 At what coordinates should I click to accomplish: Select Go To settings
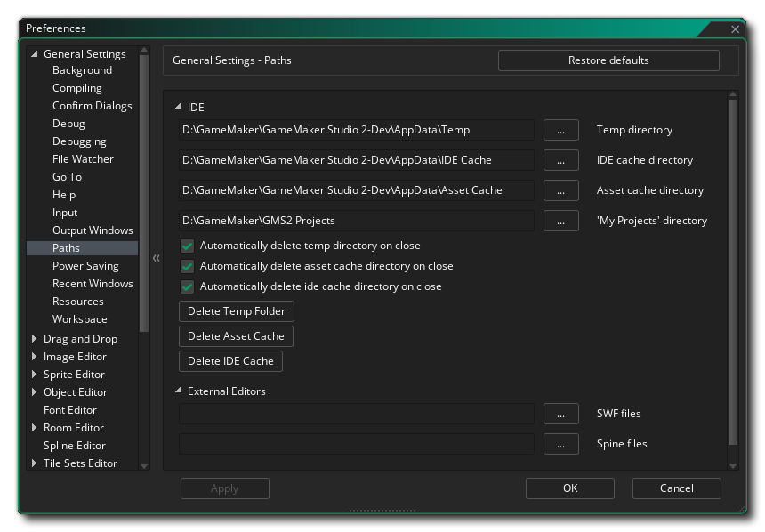point(68,177)
